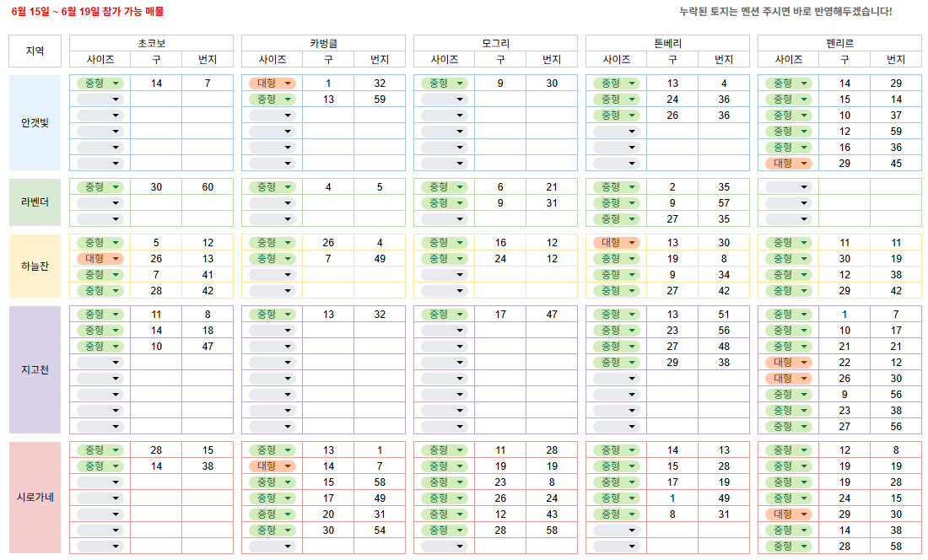Click the 라벤더 region label

point(35,202)
